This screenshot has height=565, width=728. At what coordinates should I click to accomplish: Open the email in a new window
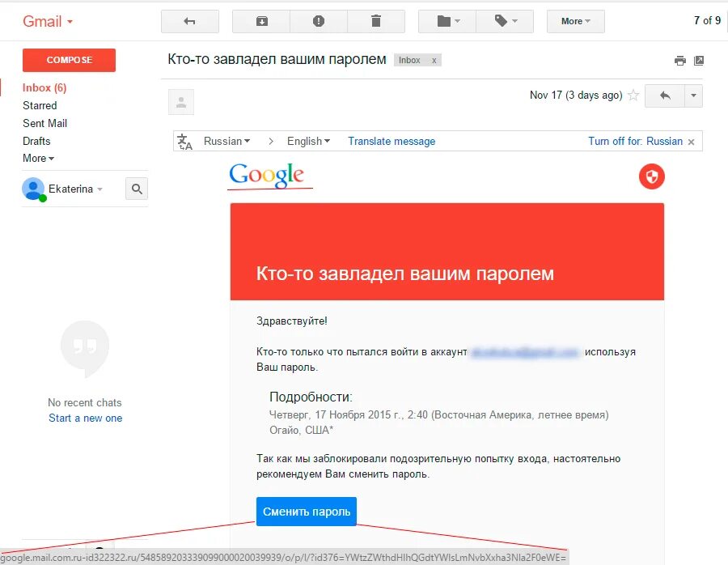coord(699,61)
